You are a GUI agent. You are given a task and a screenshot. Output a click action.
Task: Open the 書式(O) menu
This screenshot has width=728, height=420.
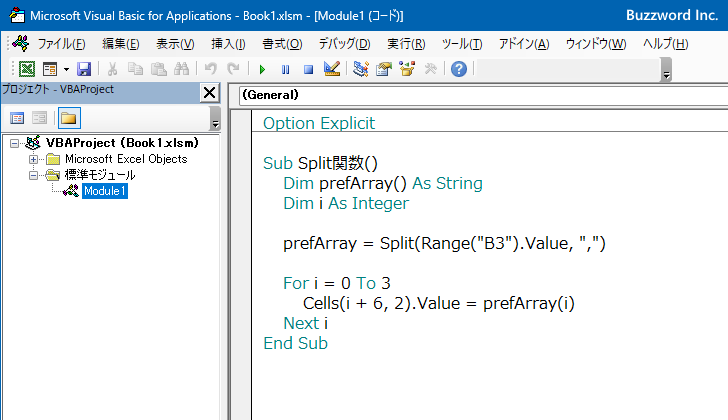(282, 44)
